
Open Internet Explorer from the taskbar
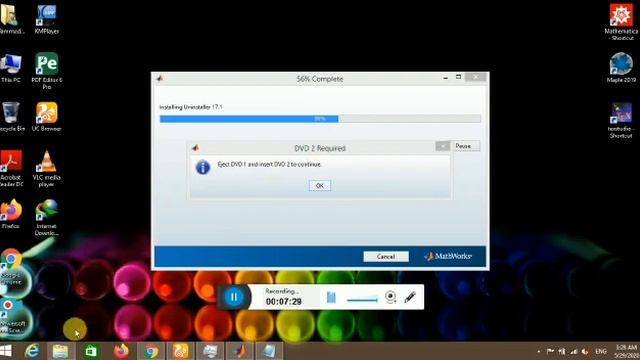coord(31,351)
